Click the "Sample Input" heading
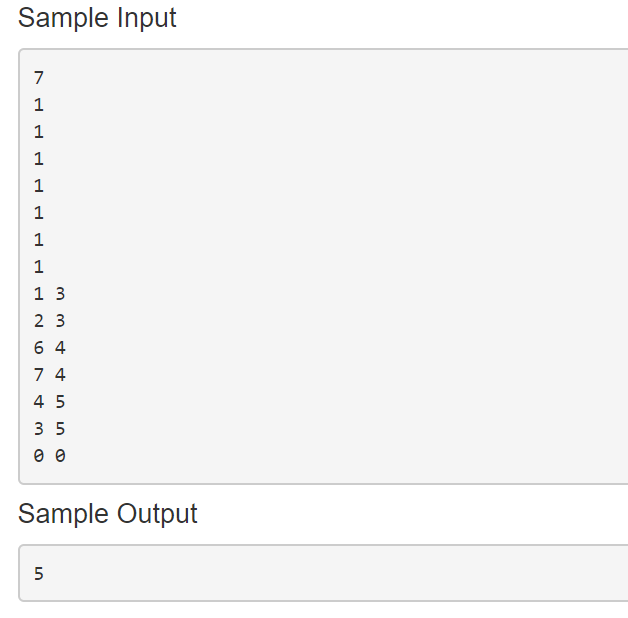 coord(97,18)
